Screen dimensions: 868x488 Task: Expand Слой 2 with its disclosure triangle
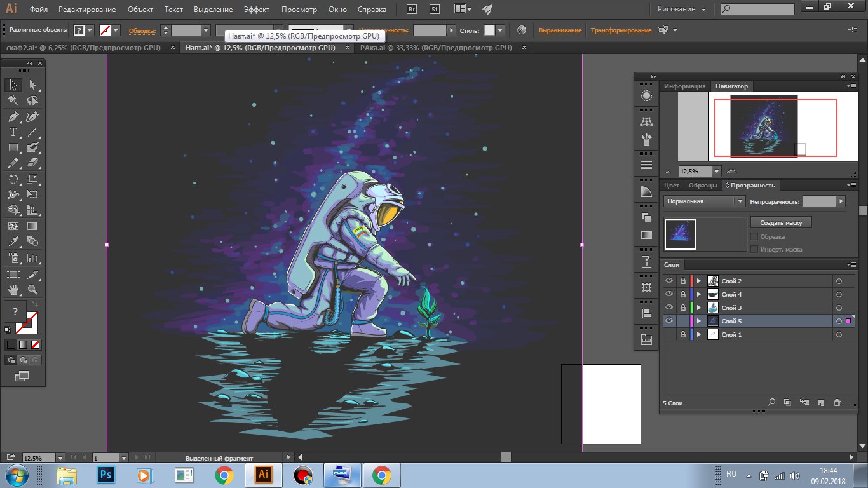pos(699,281)
